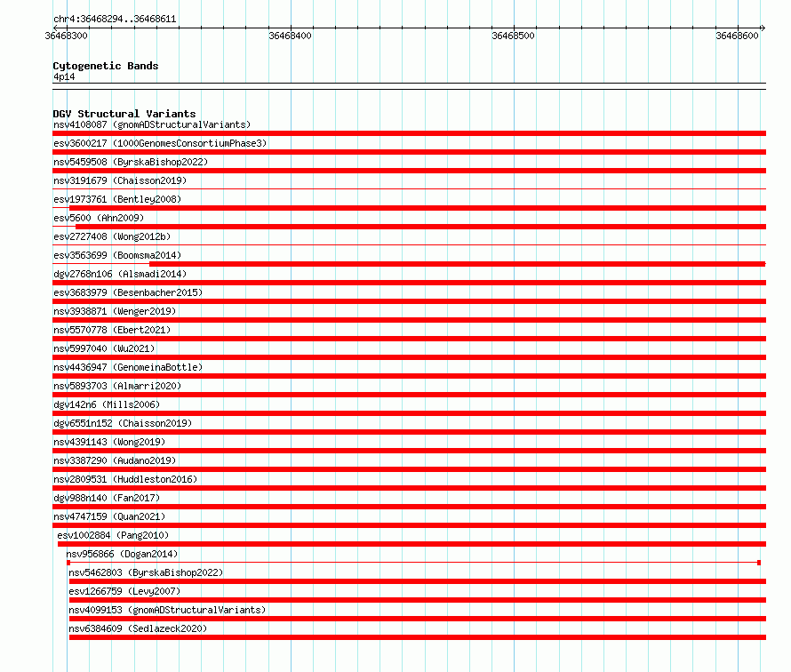Click esv1973761 (Bentley2008) variant label
Screen dimensions: 791x672
coord(117,199)
